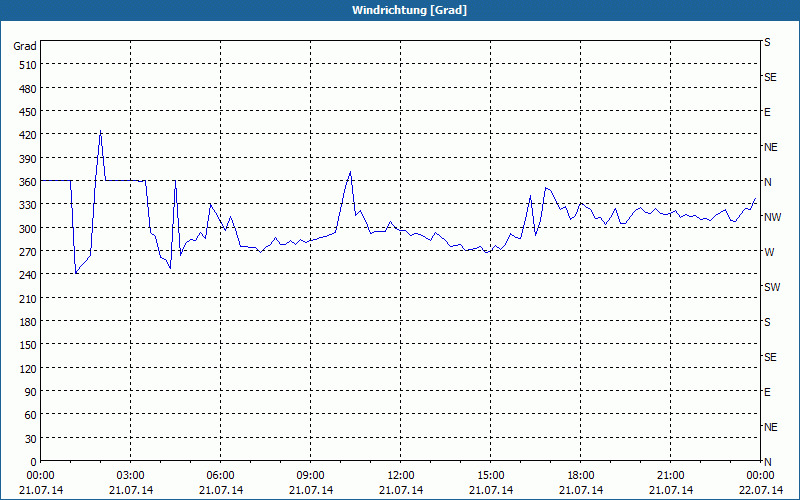Click the 510 y-axis value
800x500 pixels.
(x=28, y=65)
